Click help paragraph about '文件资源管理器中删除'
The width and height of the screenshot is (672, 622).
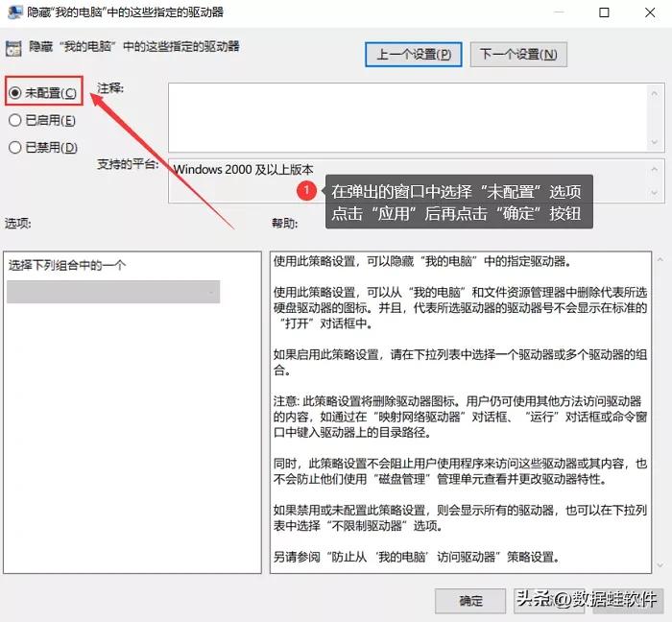460,307
